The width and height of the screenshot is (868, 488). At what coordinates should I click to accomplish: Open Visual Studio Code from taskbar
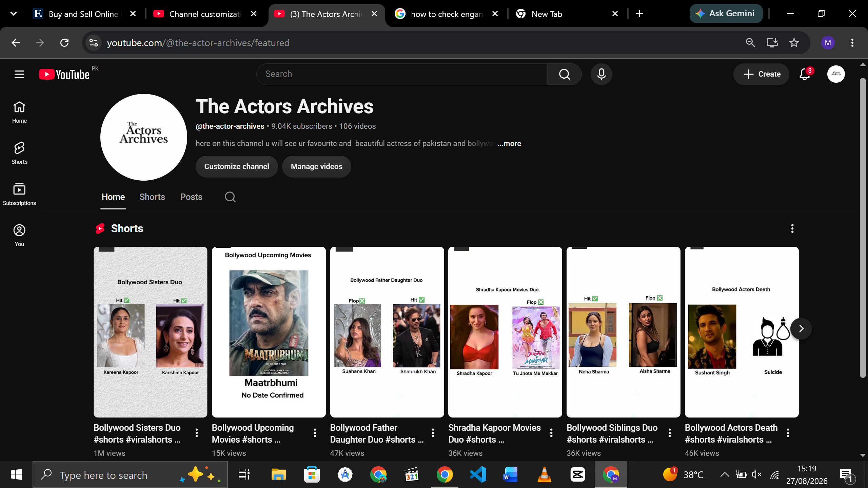[478, 474]
